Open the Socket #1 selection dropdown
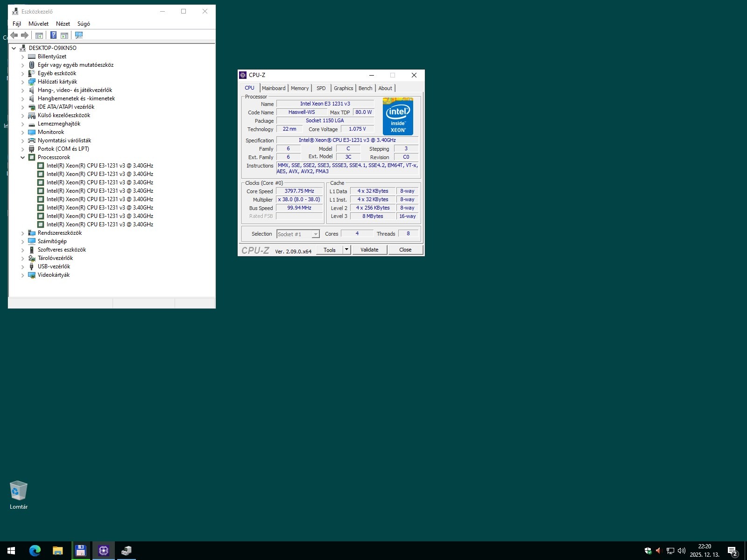The image size is (747, 560). [298, 234]
